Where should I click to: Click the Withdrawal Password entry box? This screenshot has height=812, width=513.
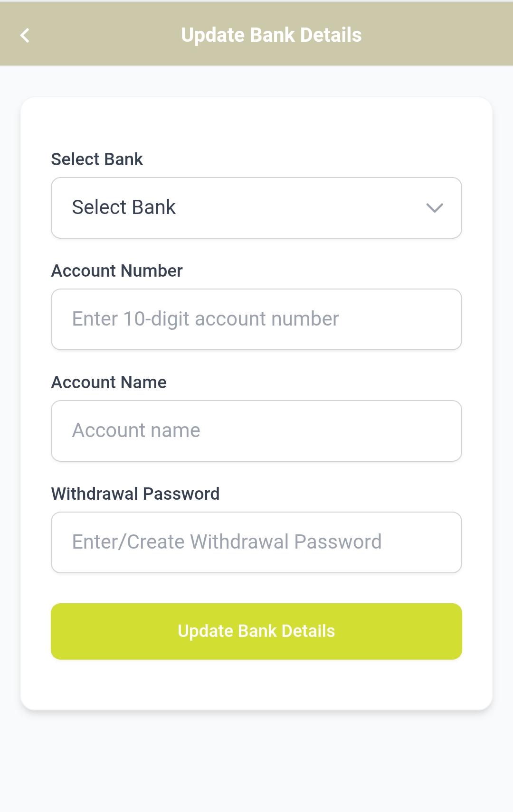[256, 542]
